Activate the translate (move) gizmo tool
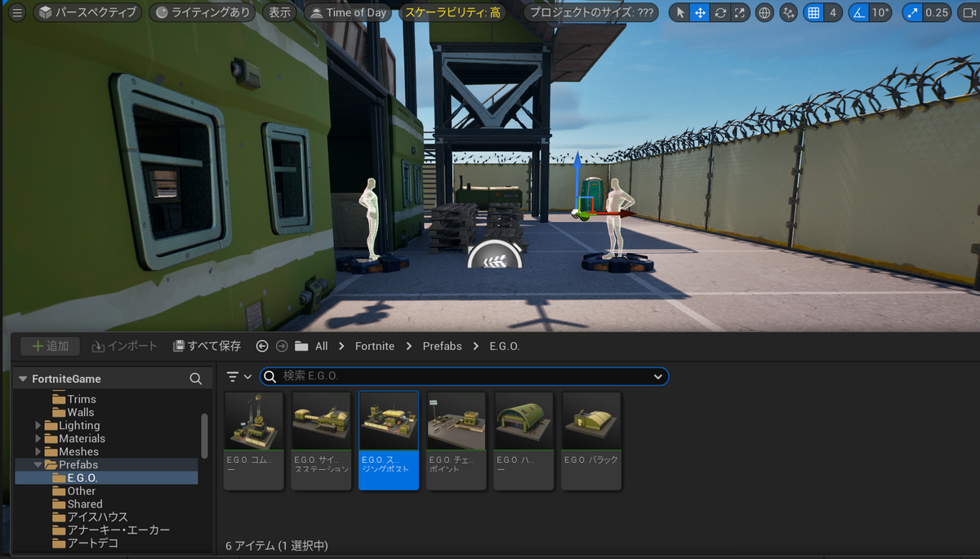The height and width of the screenshot is (559, 980). (700, 12)
